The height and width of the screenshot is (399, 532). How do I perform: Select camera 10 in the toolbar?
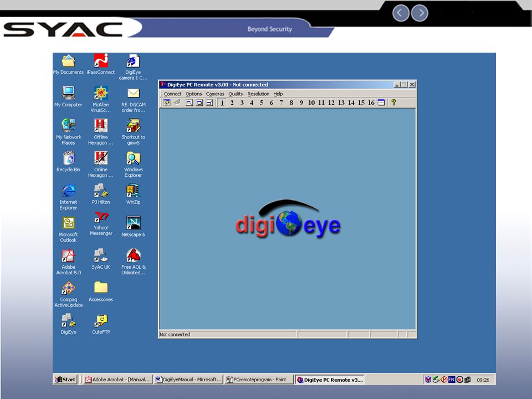[x=311, y=103]
